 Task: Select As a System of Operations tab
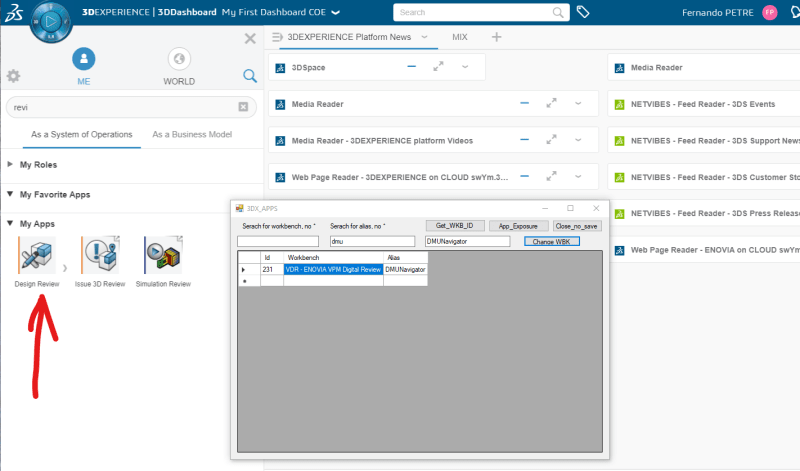pos(82,134)
